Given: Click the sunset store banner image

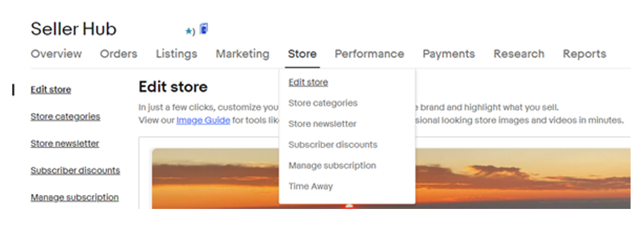Looking at the screenshot, I should tap(391, 178).
